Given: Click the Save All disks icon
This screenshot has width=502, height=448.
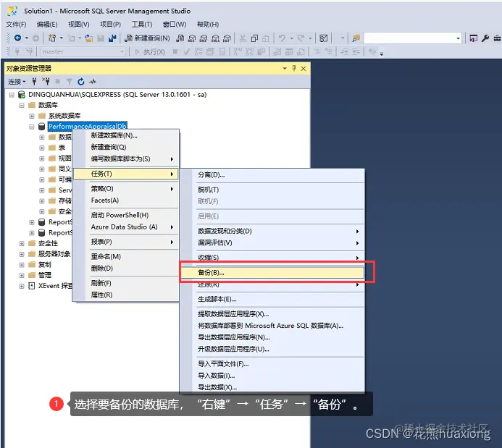Looking at the screenshot, I should pyautogui.click(x=112, y=38).
